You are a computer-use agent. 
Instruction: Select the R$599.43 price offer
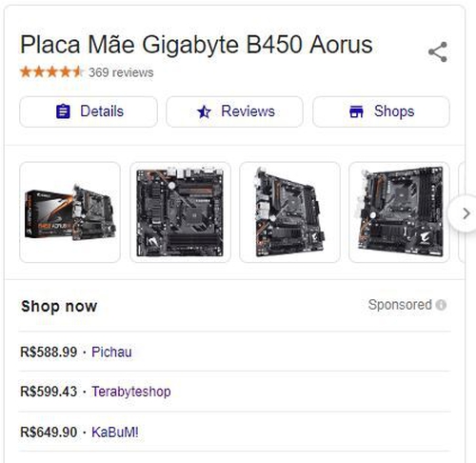tap(49, 392)
